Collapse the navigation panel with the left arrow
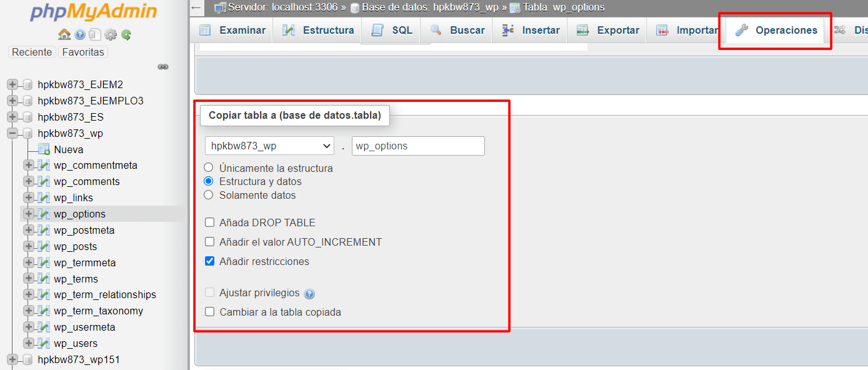Viewport: 868px width, 370px height. tap(196, 7)
